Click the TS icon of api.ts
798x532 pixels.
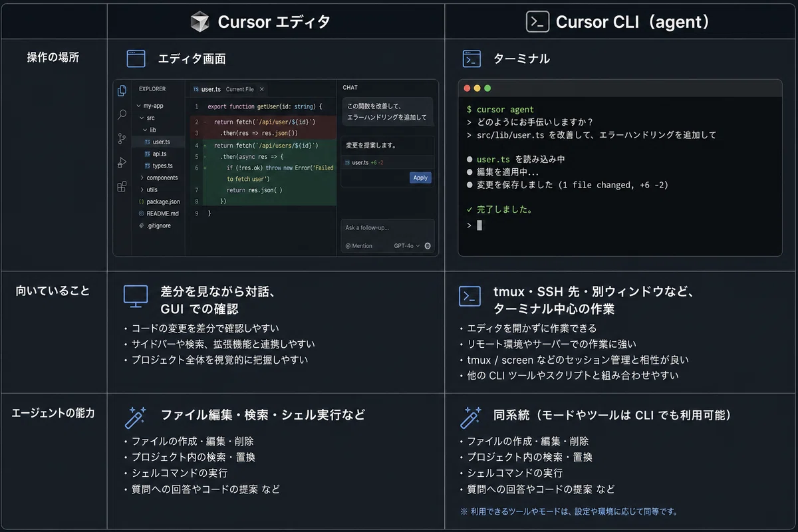click(147, 154)
